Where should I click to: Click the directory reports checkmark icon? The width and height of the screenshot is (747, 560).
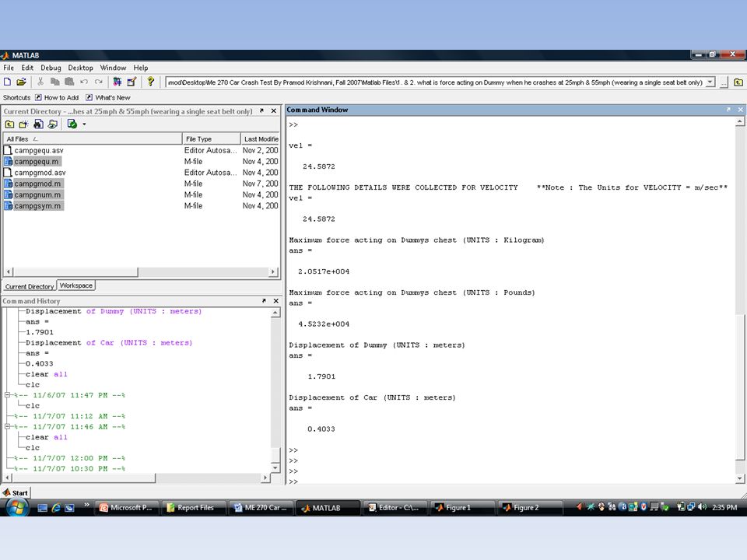coord(72,124)
